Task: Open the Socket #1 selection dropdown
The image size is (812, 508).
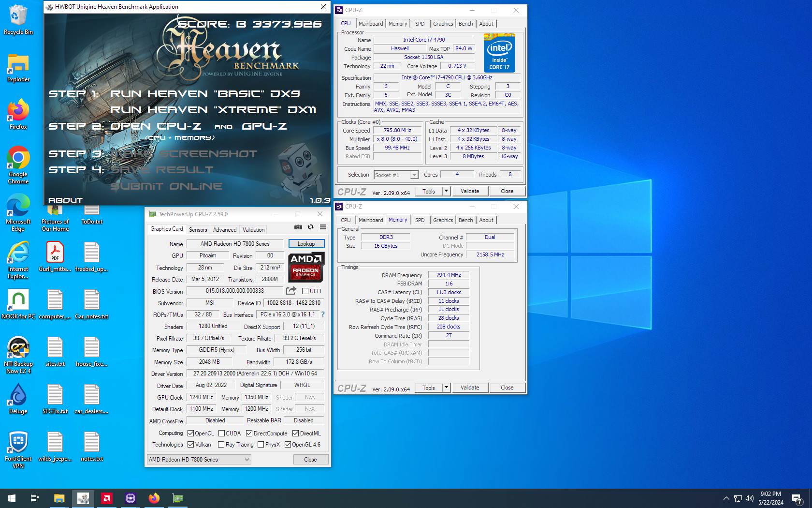Action: pos(396,175)
